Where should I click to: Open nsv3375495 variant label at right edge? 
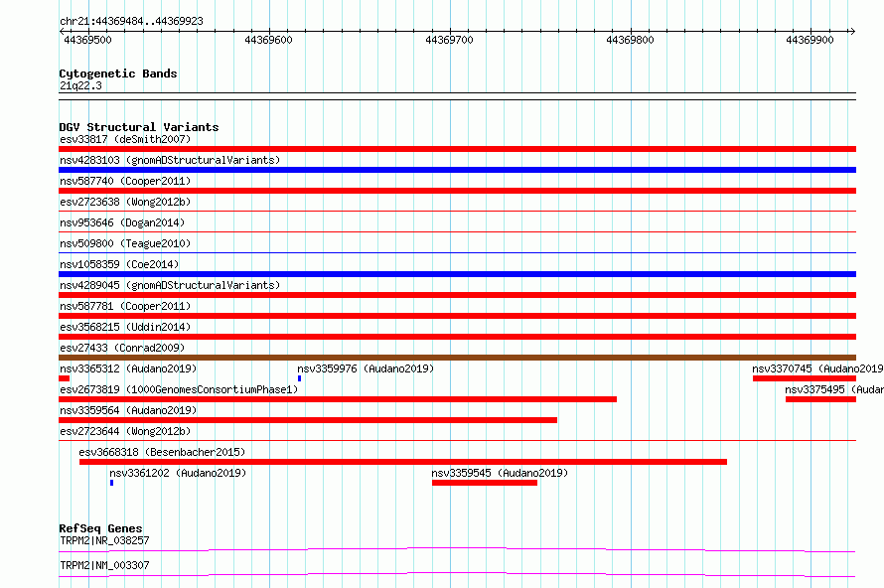[x=833, y=389]
